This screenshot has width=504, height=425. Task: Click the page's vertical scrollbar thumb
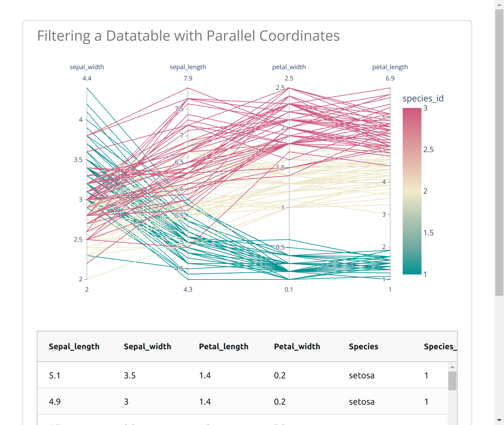(x=499, y=152)
